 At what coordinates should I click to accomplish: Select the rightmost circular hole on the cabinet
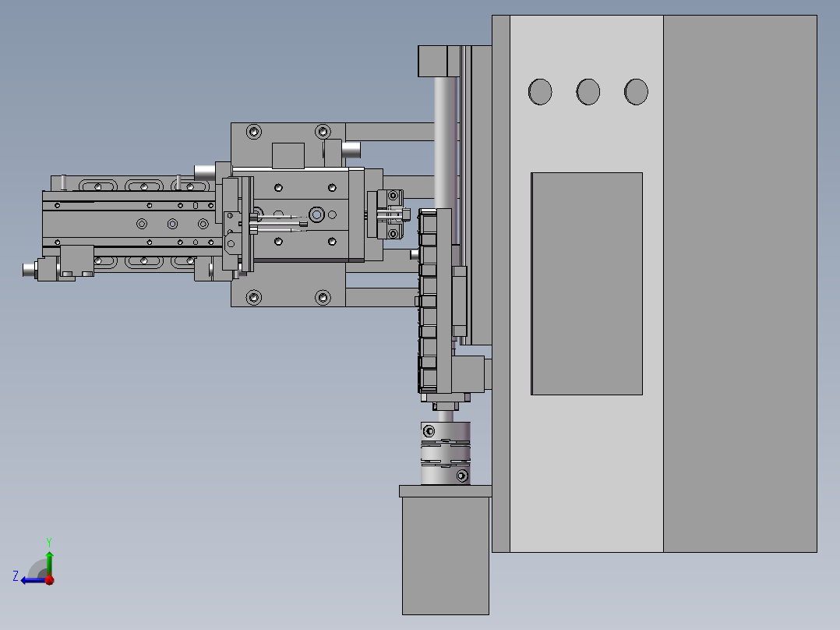(x=636, y=92)
